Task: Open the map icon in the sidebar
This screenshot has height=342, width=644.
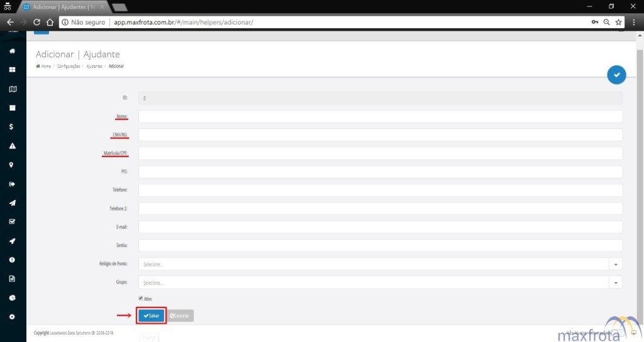Action: pos(12,89)
